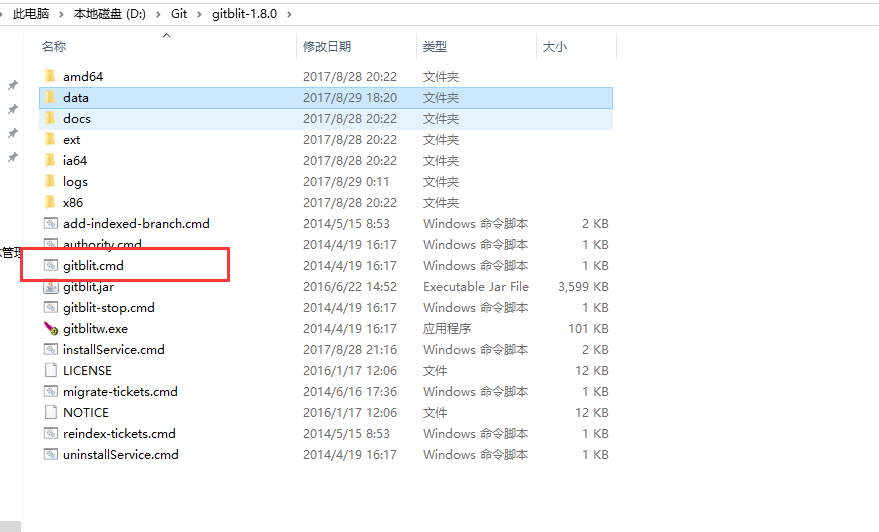This screenshot has height=532, width=879.
Task: Click the 101 KB size of gitblitw.exe
Action: click(588, 329)
